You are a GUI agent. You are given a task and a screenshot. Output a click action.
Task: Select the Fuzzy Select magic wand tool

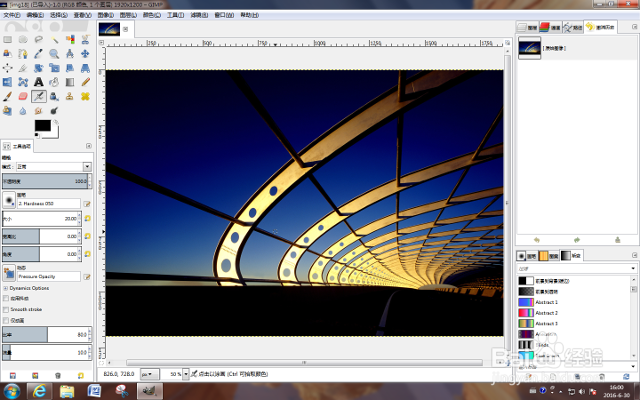click(x=54, y=40)
